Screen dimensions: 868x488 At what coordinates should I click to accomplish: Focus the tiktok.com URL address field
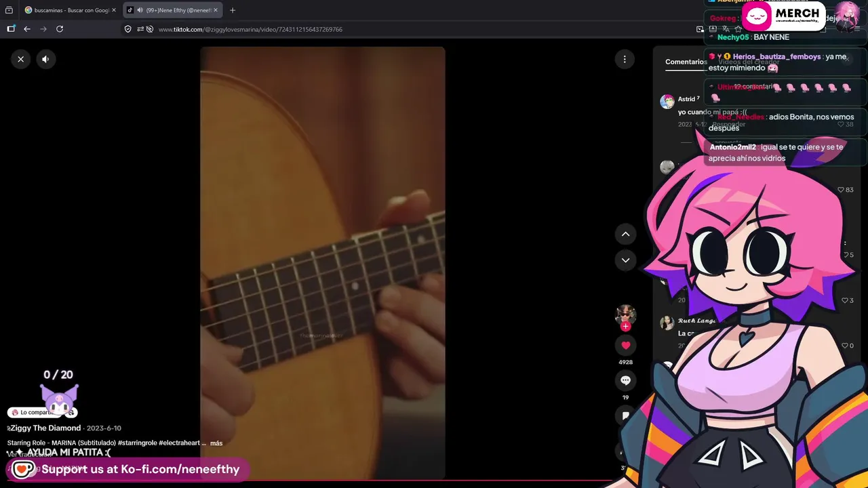coord(407,29)
